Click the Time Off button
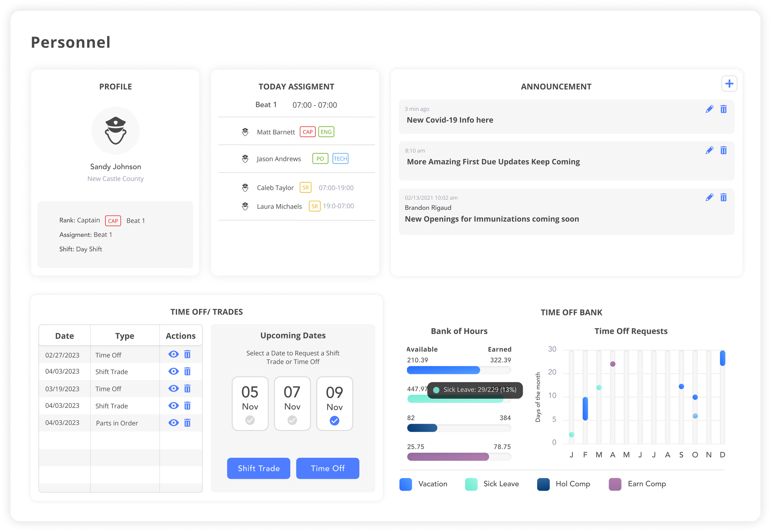Screen dimensions: 771x532 [x=328, y=468]
